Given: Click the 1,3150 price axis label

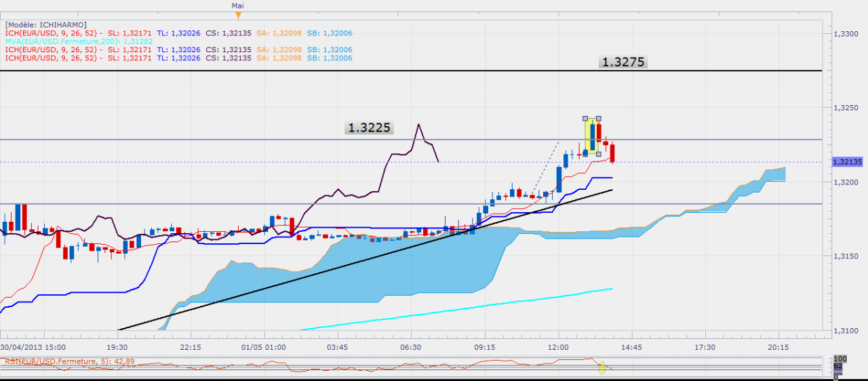Looking at the screenshot, I should (846, 256).
